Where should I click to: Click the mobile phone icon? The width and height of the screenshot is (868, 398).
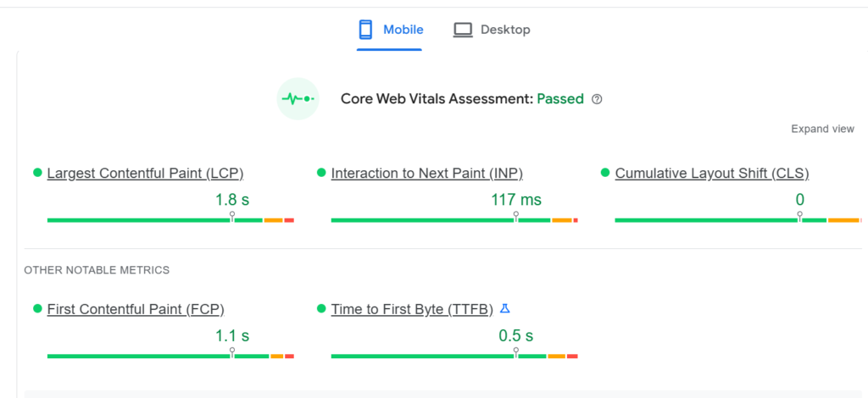pyautogui.click(x=365, y=30)
